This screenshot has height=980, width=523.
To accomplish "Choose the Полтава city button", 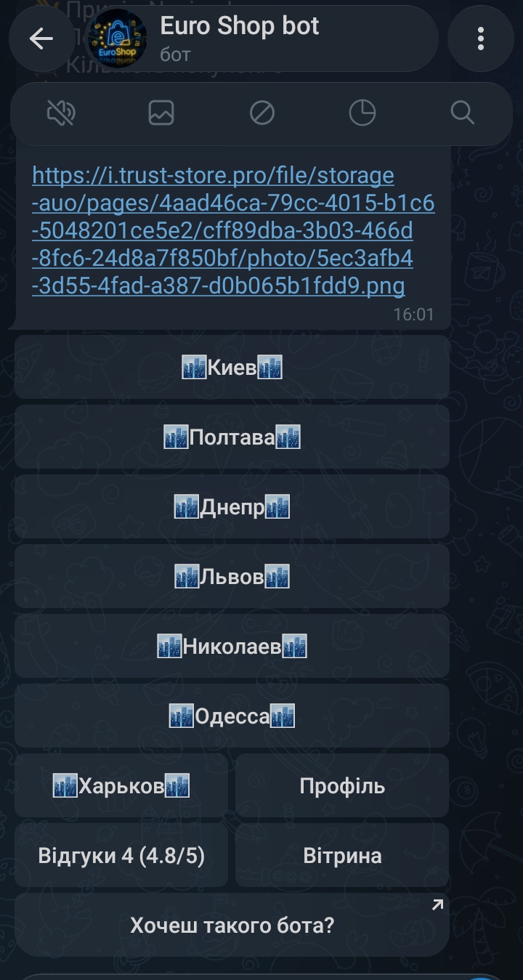I will 232,437.
